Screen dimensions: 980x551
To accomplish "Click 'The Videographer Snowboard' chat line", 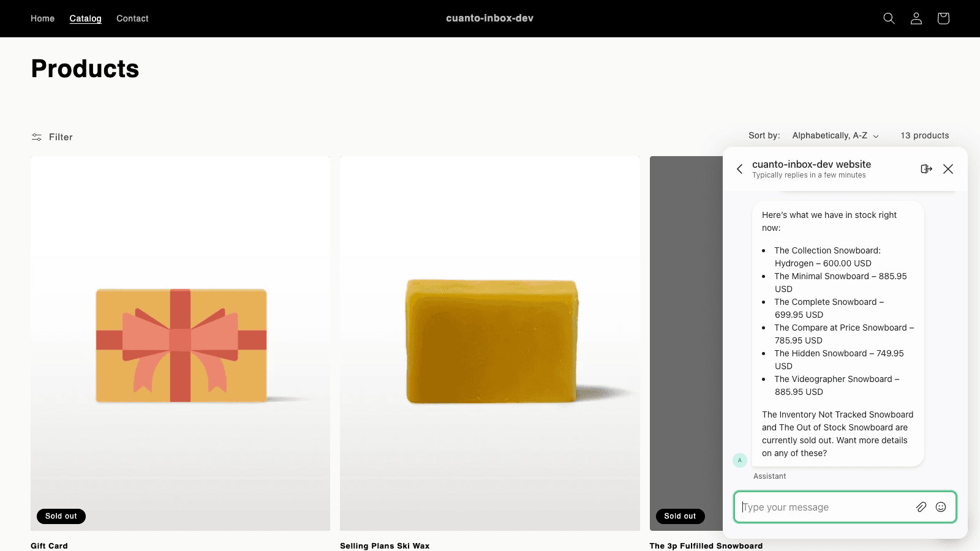I will 837,385.
